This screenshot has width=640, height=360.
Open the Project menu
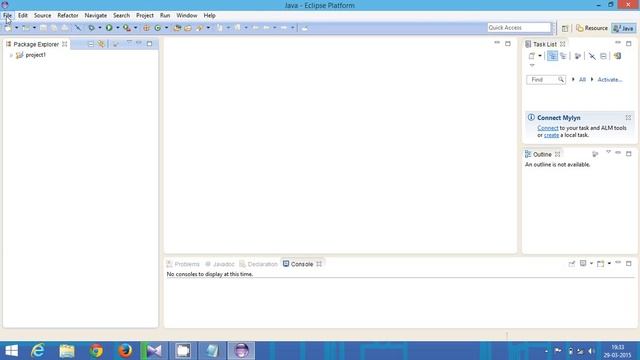(145, 16)
